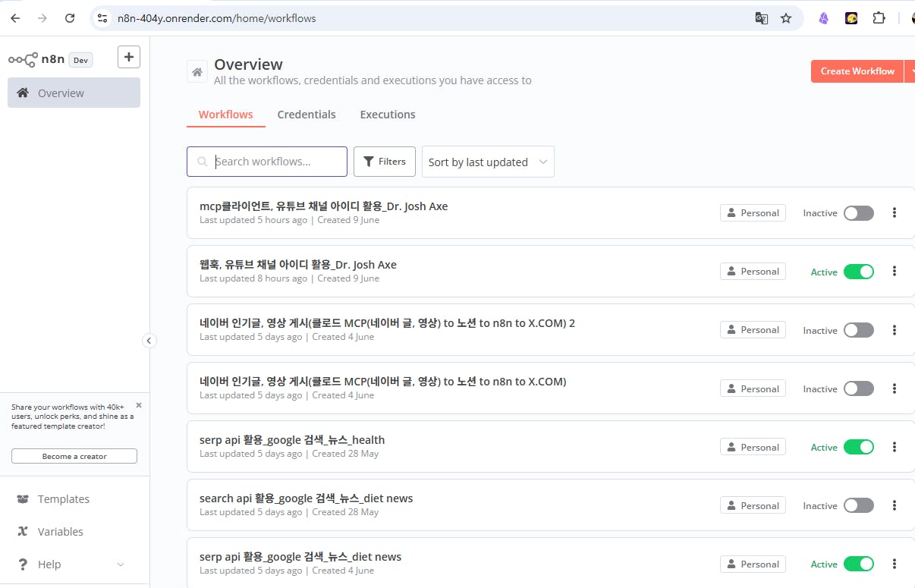Open the three-dot menu for the serp api health workflow
The height and width of the screenshot is (588, 915).
tap(895, 447)
